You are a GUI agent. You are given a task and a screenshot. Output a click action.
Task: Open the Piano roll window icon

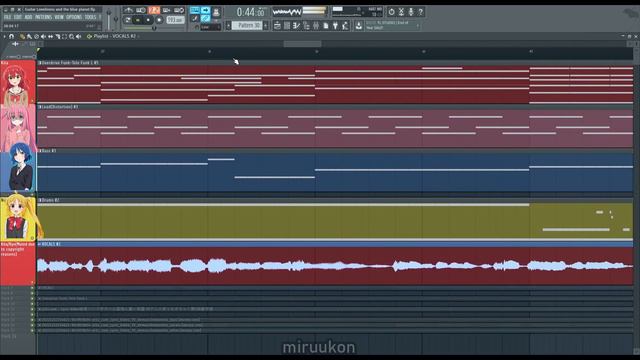287,26
